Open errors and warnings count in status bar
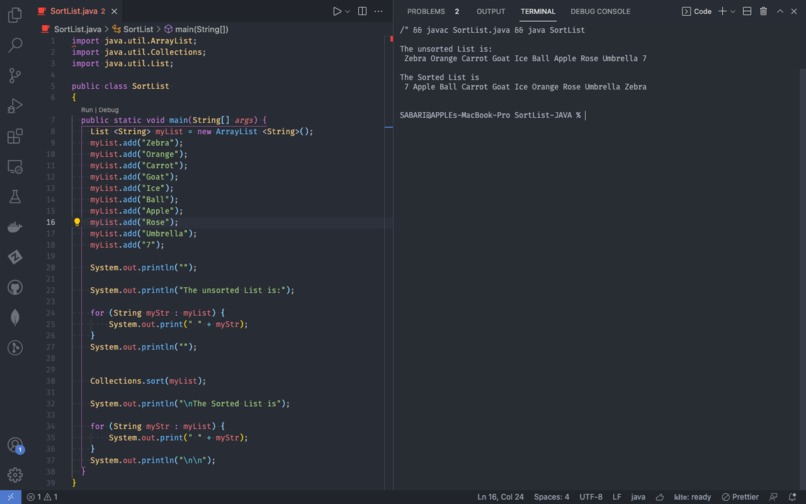Image resolution: width=806 pixels, height=504 pixels. [42, 497]
